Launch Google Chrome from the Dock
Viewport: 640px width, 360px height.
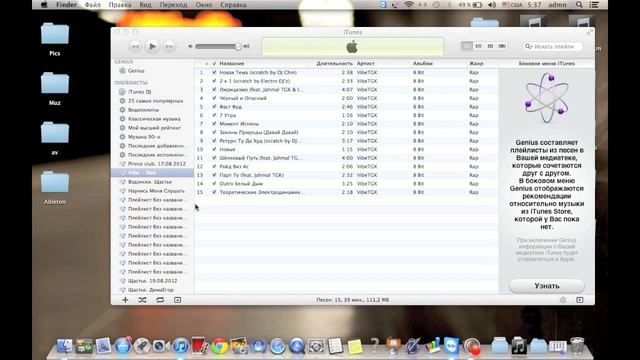220,346
